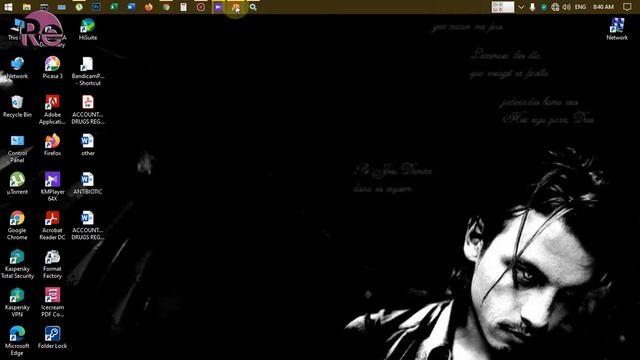Open the 8:40 AM clock flyout
This screenshot has height=360, width=640.
(603, 7)
